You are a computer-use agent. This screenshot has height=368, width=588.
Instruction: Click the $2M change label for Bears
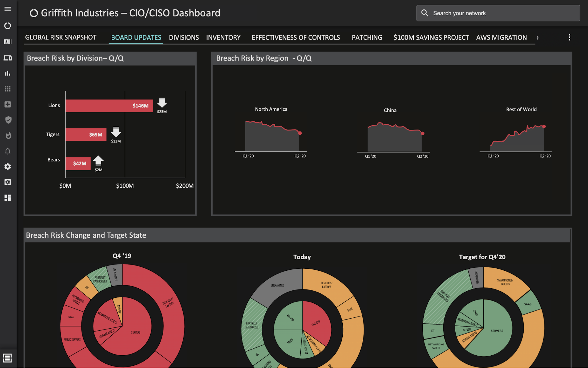99,170
